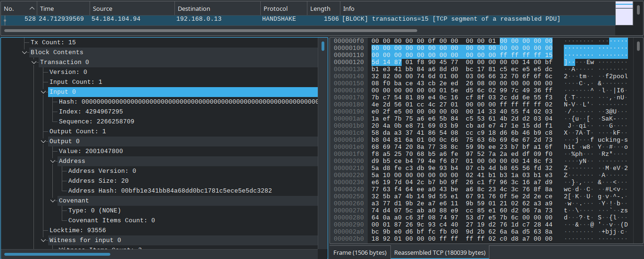Sort by Length column header
The image size is (644, 259).
coord(323,8)
